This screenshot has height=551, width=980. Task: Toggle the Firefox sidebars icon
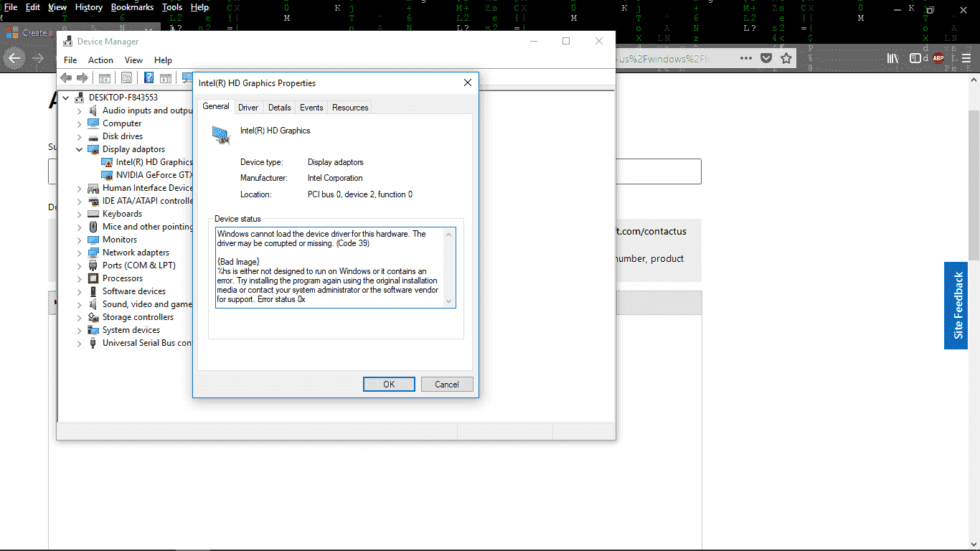pyautogui.click(x=915, y=58)
